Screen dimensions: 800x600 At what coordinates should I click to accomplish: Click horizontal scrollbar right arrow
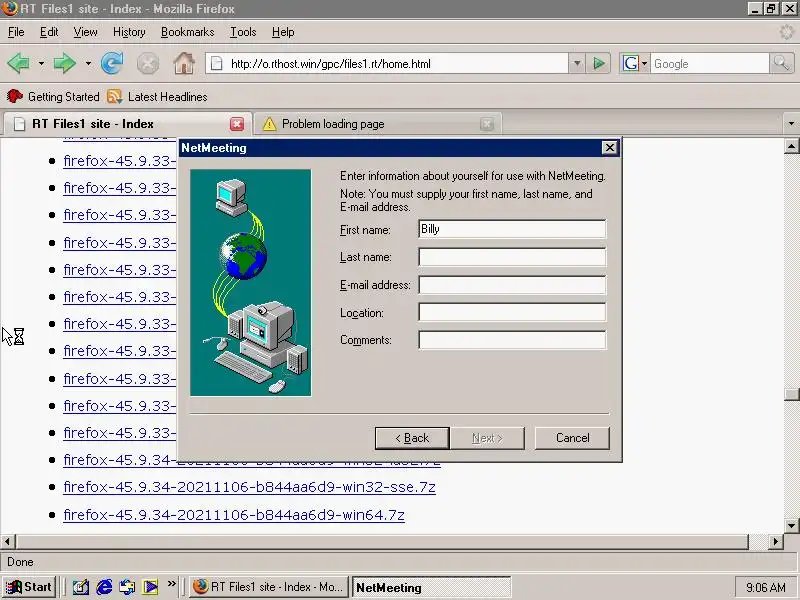pos(776,541)
